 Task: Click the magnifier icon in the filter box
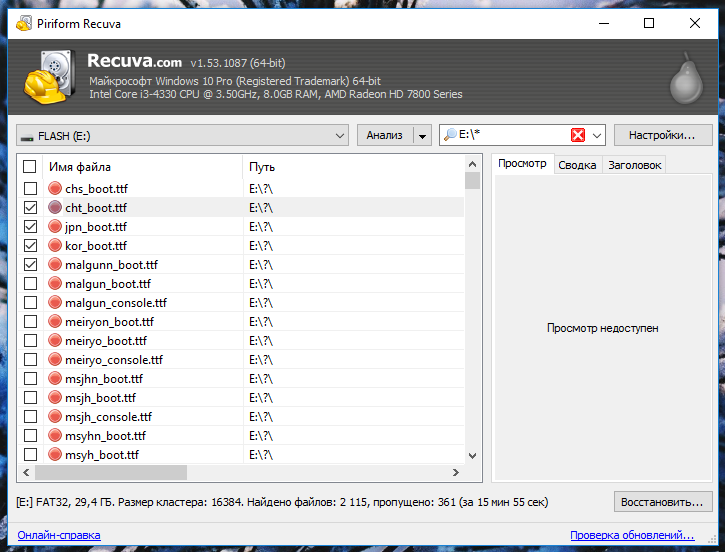(x=450, y=135)
